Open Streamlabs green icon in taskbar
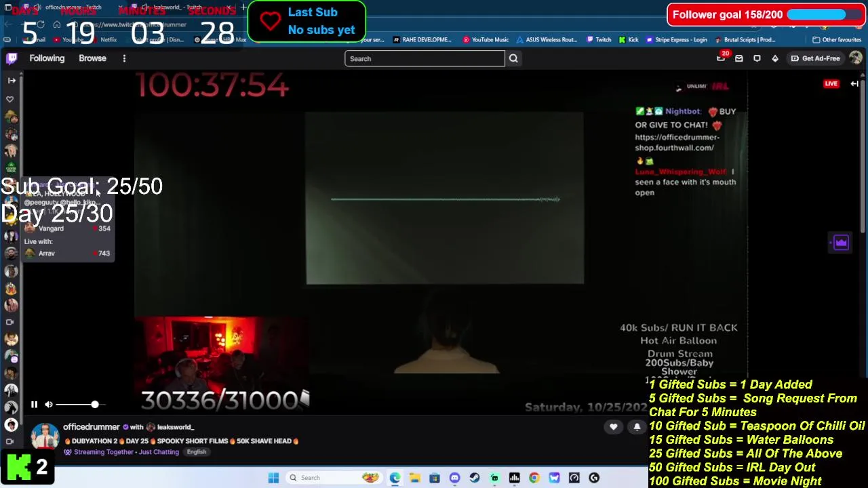868x488 pixels. 494,478
